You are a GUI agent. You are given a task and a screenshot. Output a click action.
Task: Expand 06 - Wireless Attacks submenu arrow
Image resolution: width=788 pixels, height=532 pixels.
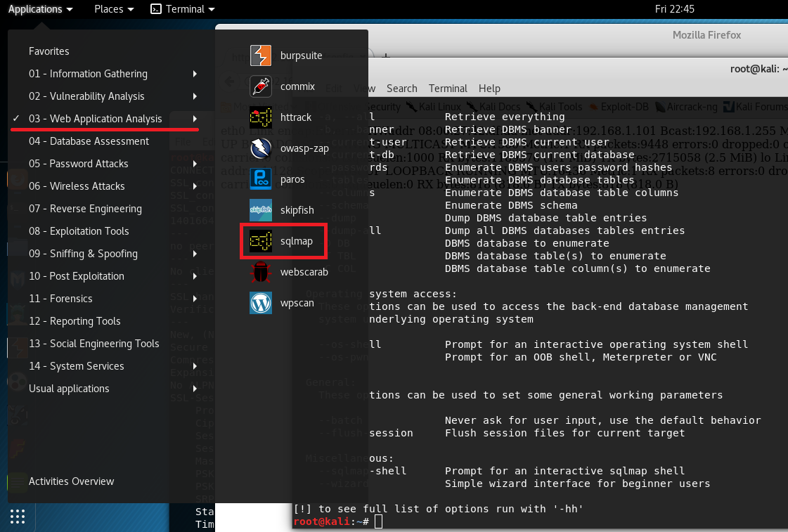(x=195, y=186)
